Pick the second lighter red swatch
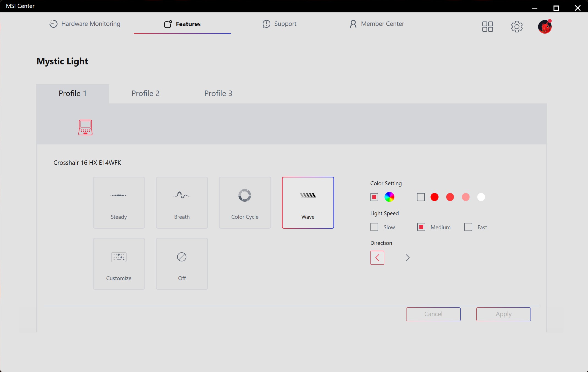Screen dimensions: 588x372 click(x=450, y=197)
